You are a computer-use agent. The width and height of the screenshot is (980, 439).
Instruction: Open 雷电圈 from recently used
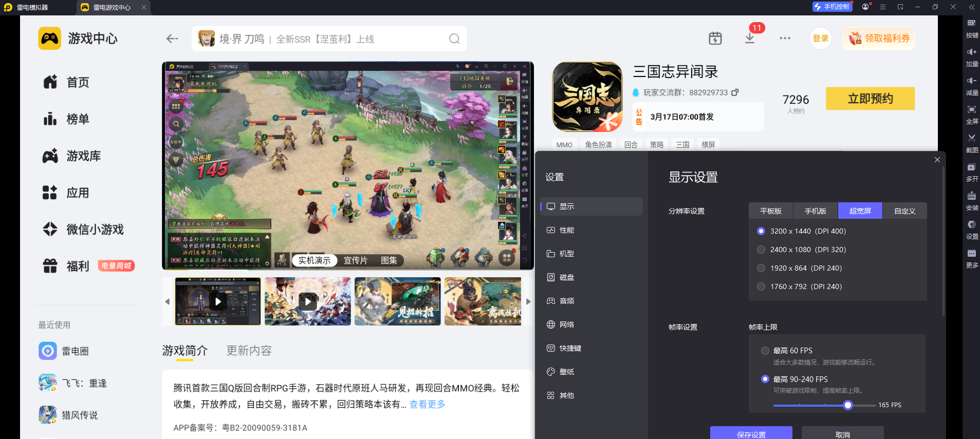point(64,351)
